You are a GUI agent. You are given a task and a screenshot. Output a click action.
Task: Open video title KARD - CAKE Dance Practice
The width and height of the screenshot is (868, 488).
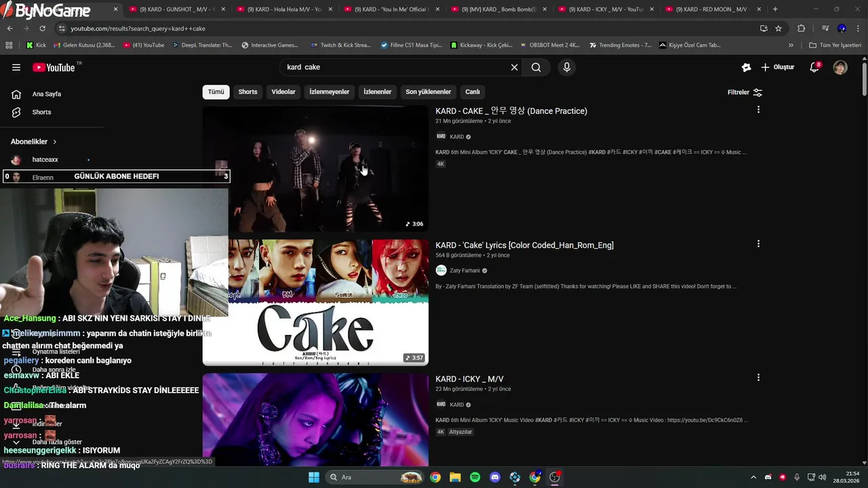tap(511, 111)
